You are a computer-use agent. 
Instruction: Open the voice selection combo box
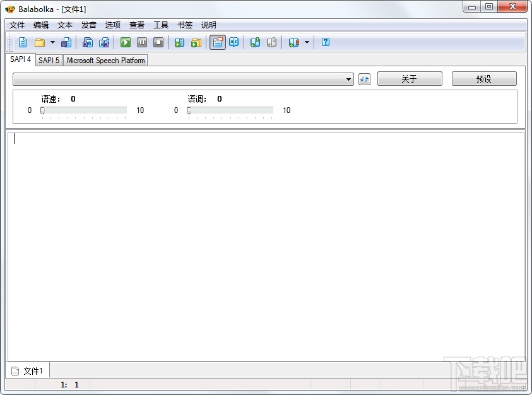[183, 80]
